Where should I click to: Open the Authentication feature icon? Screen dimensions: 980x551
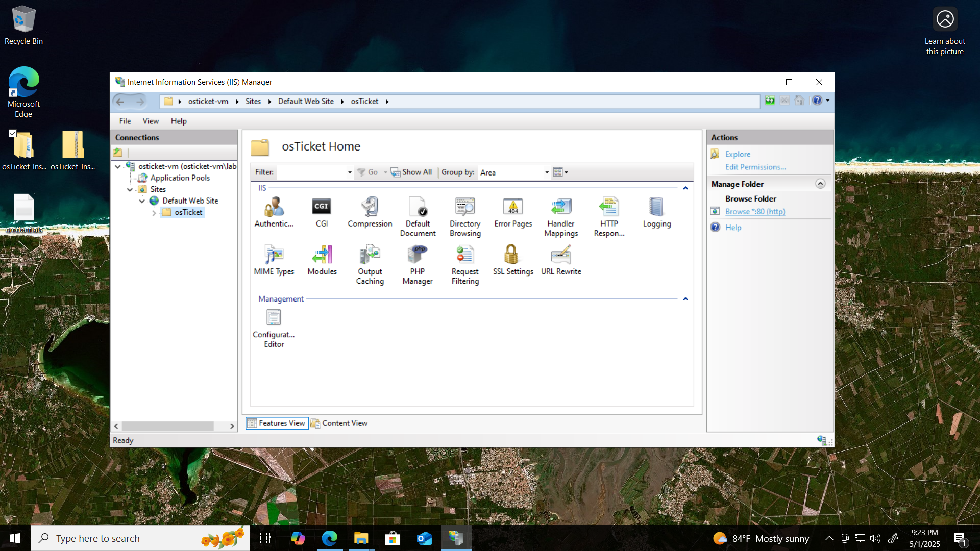coord(274,212)
